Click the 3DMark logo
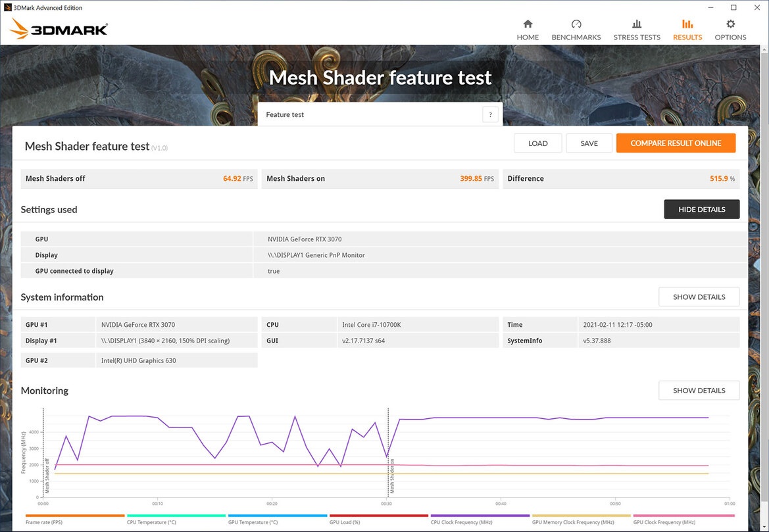 pyautogui.click(x=59, y=29)
